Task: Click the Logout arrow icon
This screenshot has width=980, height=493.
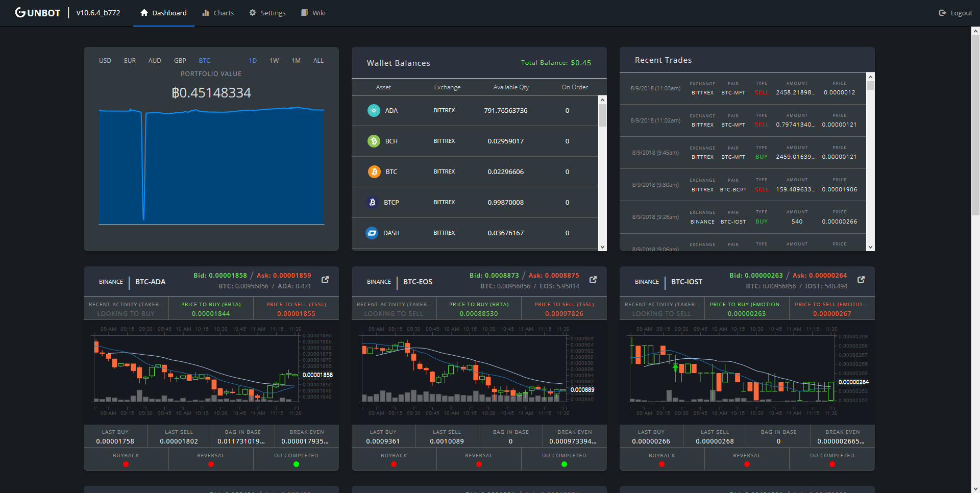Action: pos(942,13)
